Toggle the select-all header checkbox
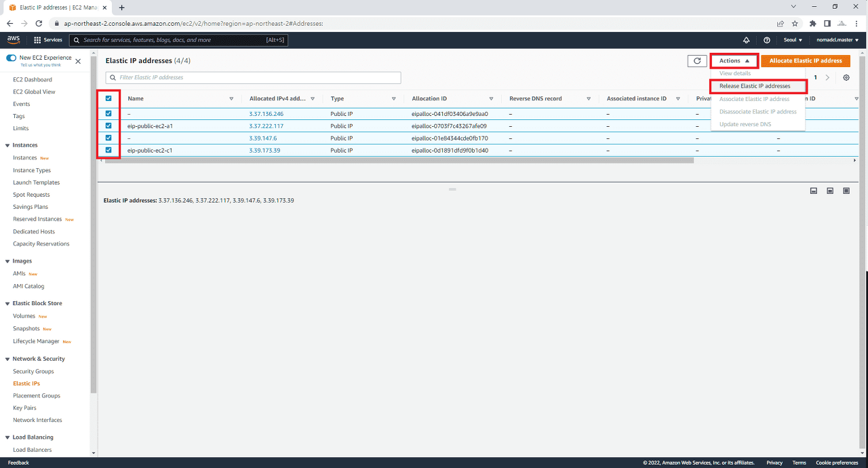 click(108, 98)
